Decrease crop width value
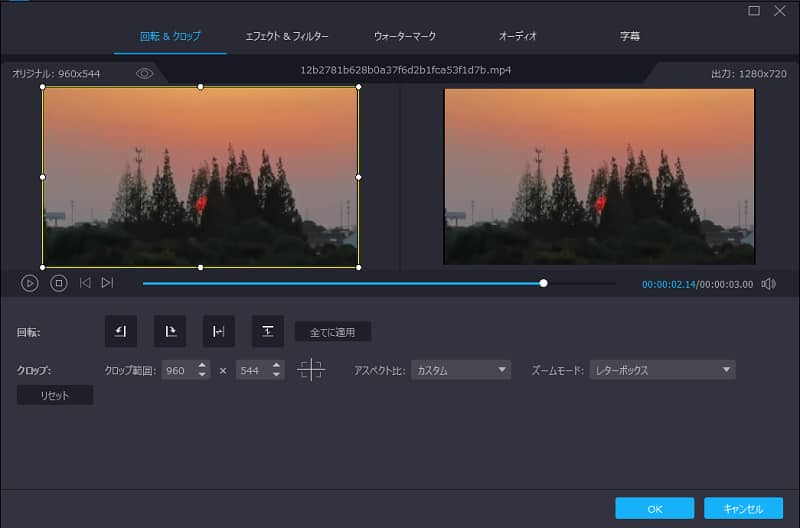 coord(202,375)
